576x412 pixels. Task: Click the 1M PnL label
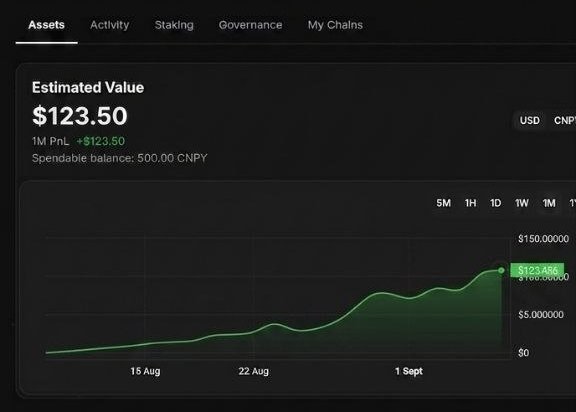coord(50,141)
